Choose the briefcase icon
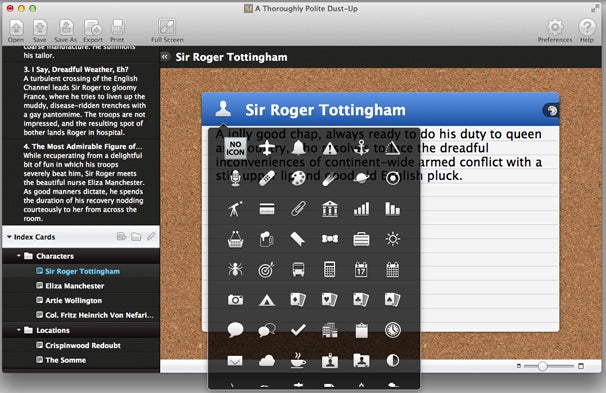 (361, 239)
